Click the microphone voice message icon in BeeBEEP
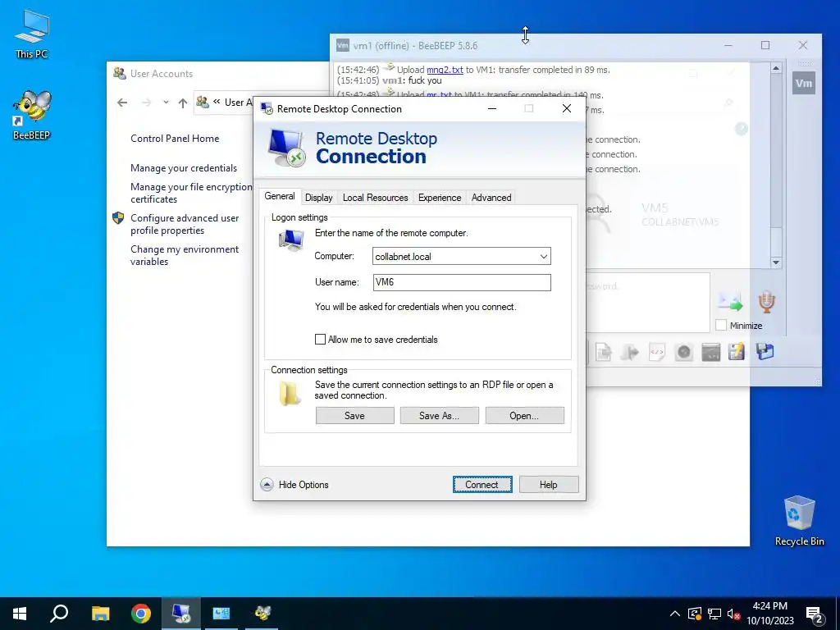The height and width of the screenshot is (630, 840). click(x=767, y=302)
